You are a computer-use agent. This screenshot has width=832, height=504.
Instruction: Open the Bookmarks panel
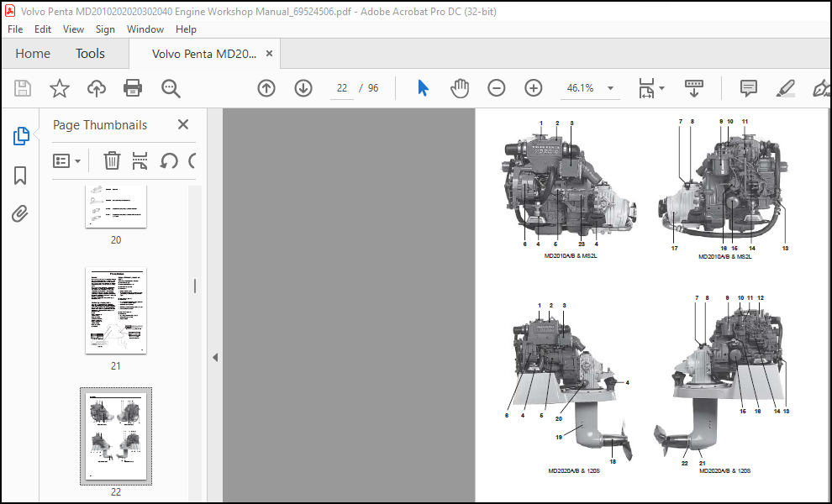pyautogui.click(x=20, y=176)
